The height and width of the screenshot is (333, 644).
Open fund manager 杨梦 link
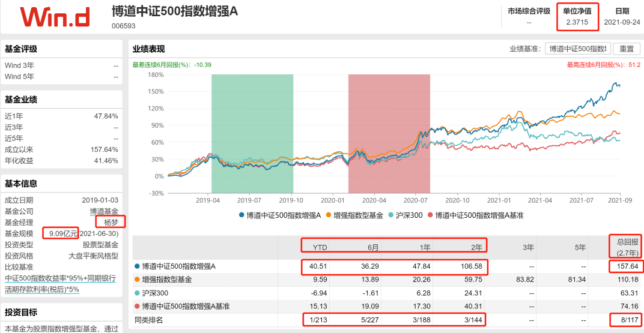(x=111, y=223)
